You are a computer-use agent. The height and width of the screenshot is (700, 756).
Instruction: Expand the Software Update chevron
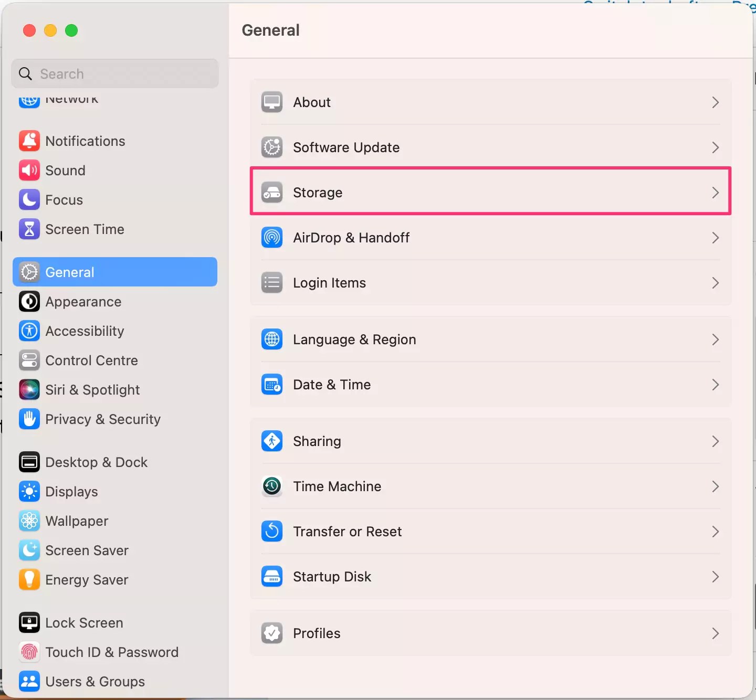715,147
